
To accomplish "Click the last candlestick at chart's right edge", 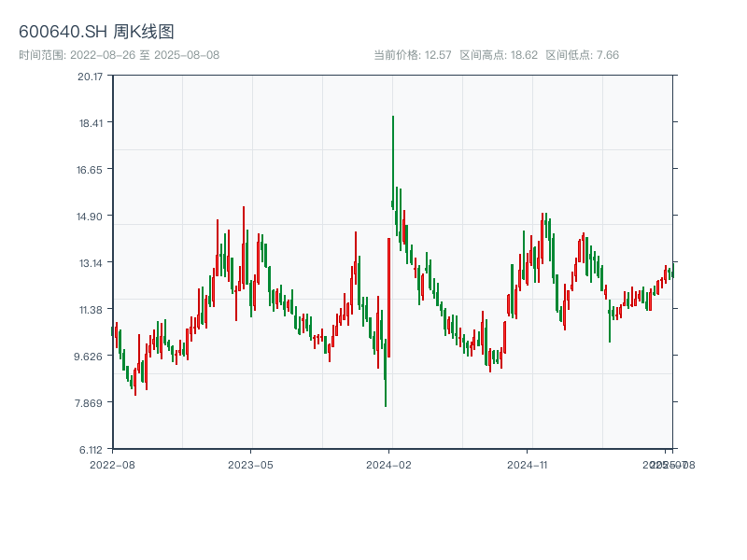I will [x=671, y=273].
